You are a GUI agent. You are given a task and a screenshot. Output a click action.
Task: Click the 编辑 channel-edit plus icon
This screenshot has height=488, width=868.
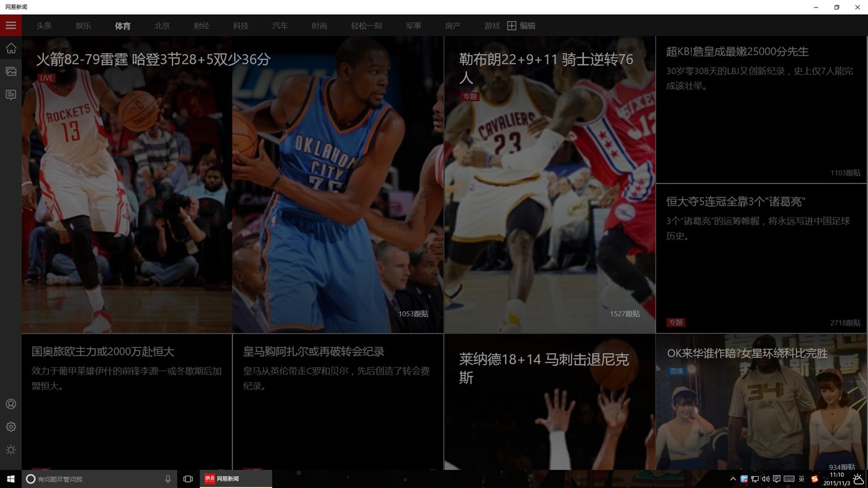[x=511, y=25]
